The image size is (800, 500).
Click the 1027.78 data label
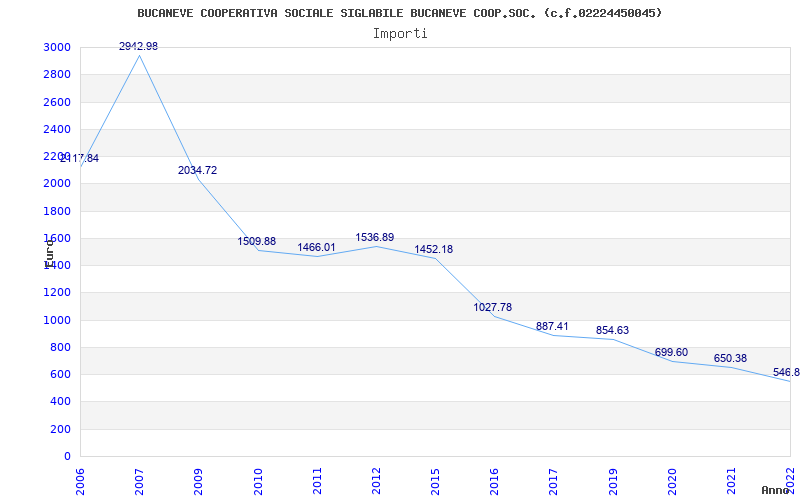[x=493, y=308]
